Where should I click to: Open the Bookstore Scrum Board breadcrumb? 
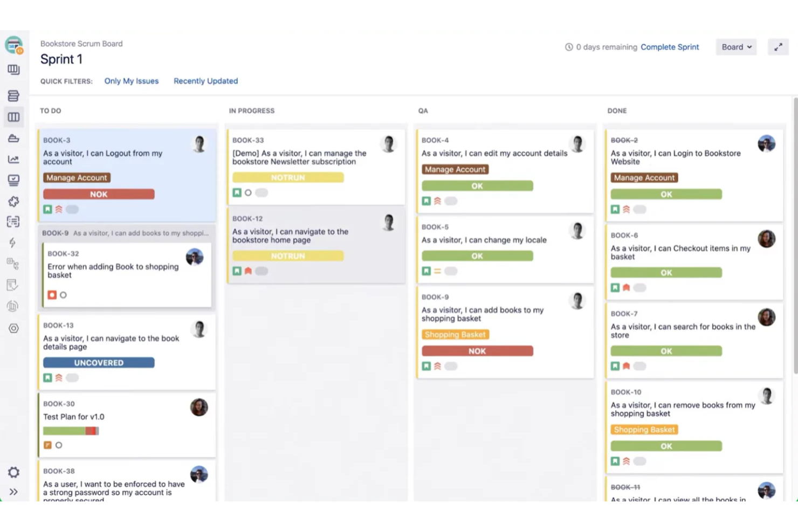pos(81,44)
